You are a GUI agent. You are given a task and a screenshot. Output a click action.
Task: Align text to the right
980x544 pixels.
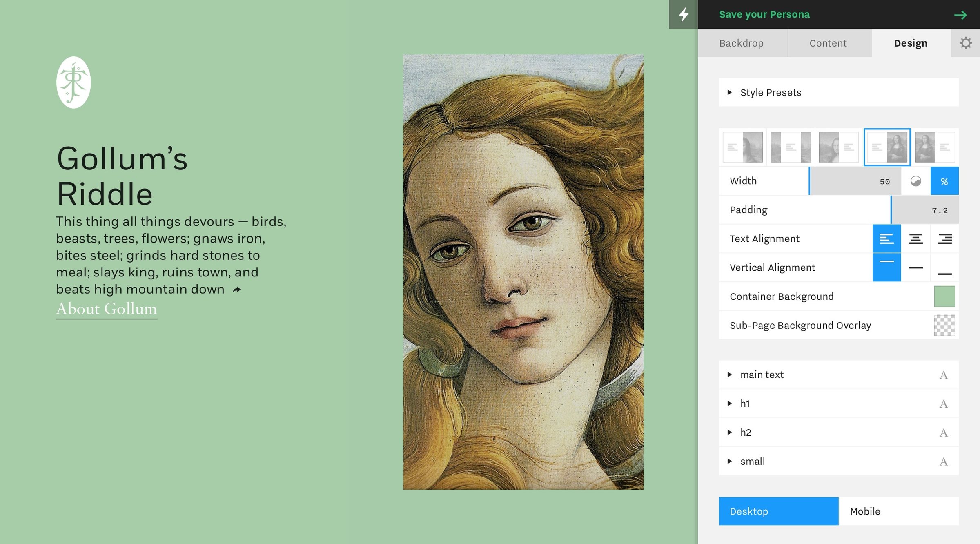(x=944, y=239)
